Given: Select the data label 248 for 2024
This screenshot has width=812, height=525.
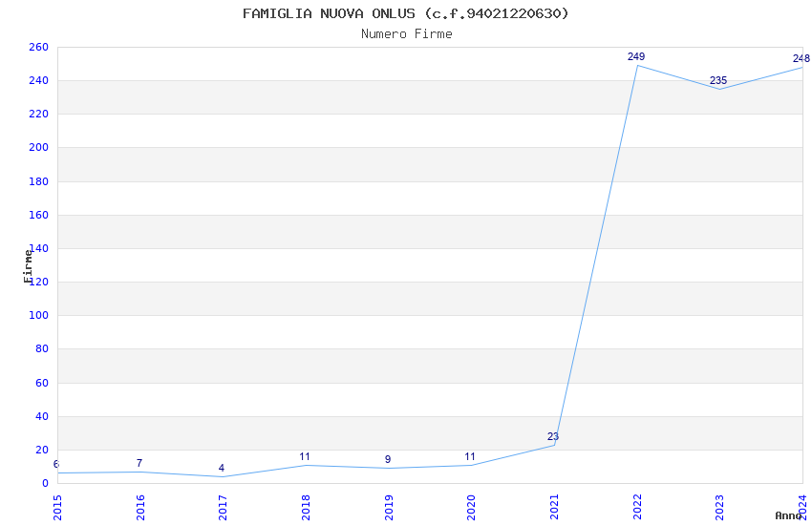Looking at the screenshot, I should tap(801, 58).
